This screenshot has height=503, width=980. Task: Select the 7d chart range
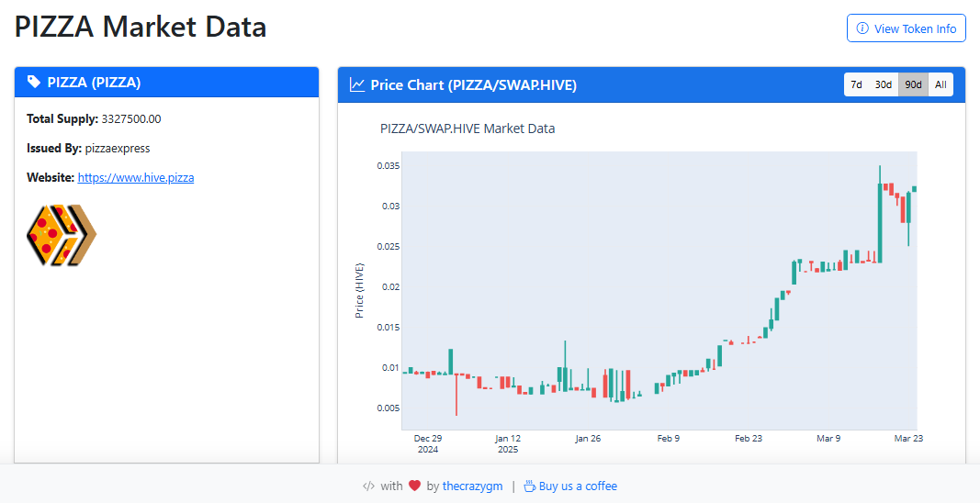tap(857, 84)
